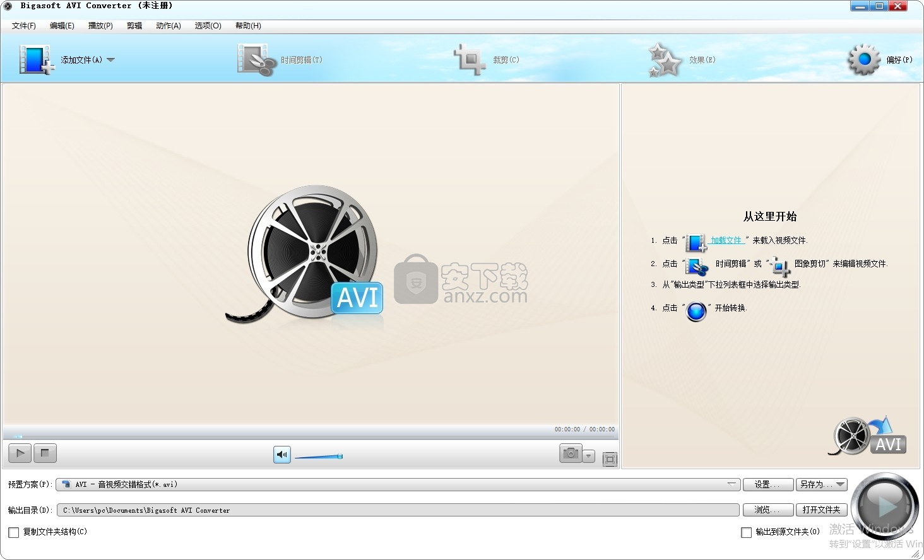Click the 从这里开始 heading
The width and height of the screenshot is (924, 560).
tap(770, 216)
